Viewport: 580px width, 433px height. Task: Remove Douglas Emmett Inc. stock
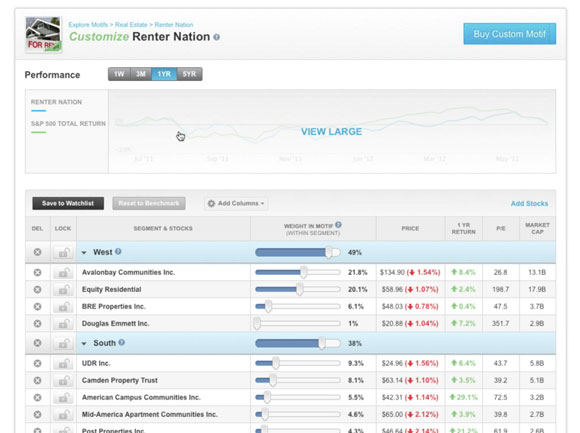(37, 324)
